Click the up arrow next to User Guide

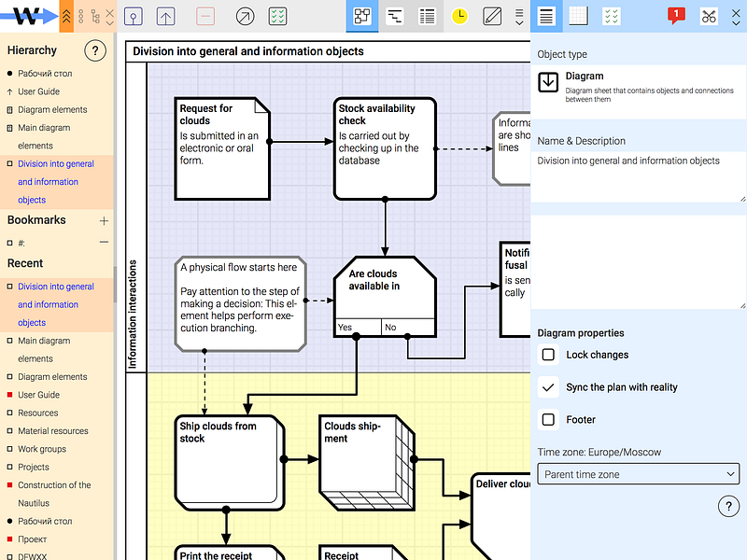[x=9, y=91]
